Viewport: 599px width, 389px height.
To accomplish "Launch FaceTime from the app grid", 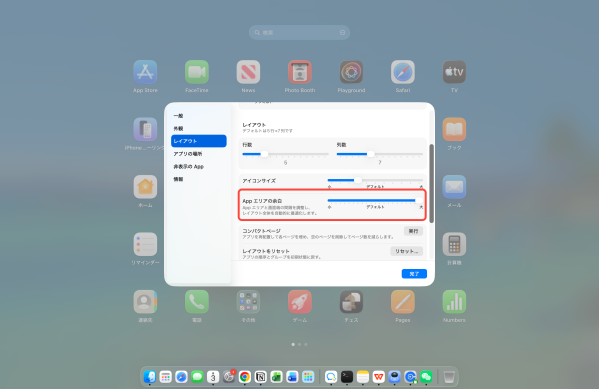I will tap(197, 72).
